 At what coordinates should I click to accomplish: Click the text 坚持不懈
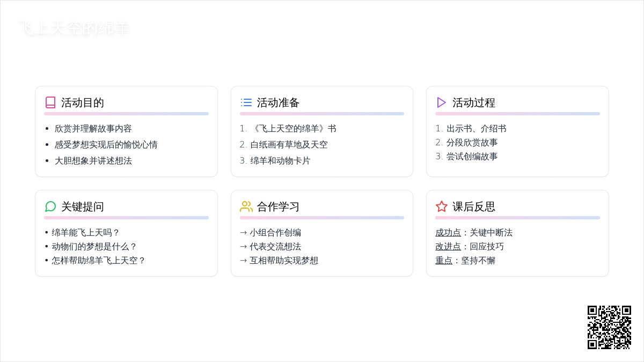point(478,261)
